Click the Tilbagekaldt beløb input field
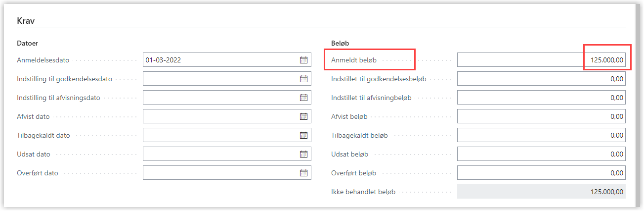The height and width of the screenshot is (211, 644). click(x=541, y=135)
